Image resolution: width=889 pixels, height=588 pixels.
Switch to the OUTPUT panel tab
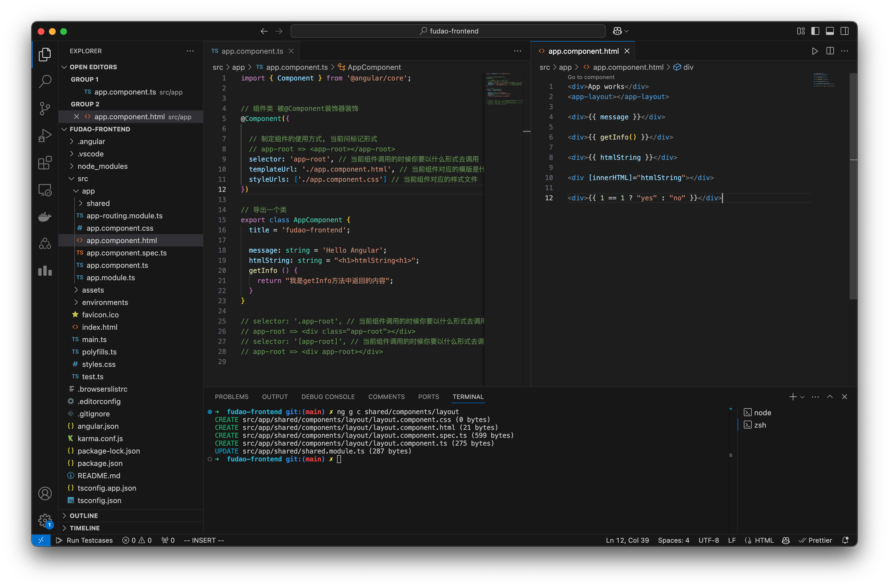tap(275, 397)
